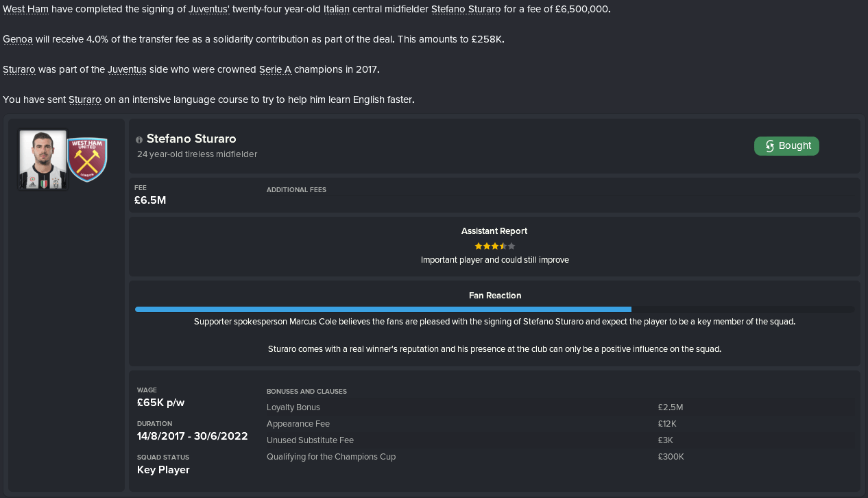Screen dimensions: 868x498
Task: Click Stefano Sturaro's player portrait photo
Action: 43,159
